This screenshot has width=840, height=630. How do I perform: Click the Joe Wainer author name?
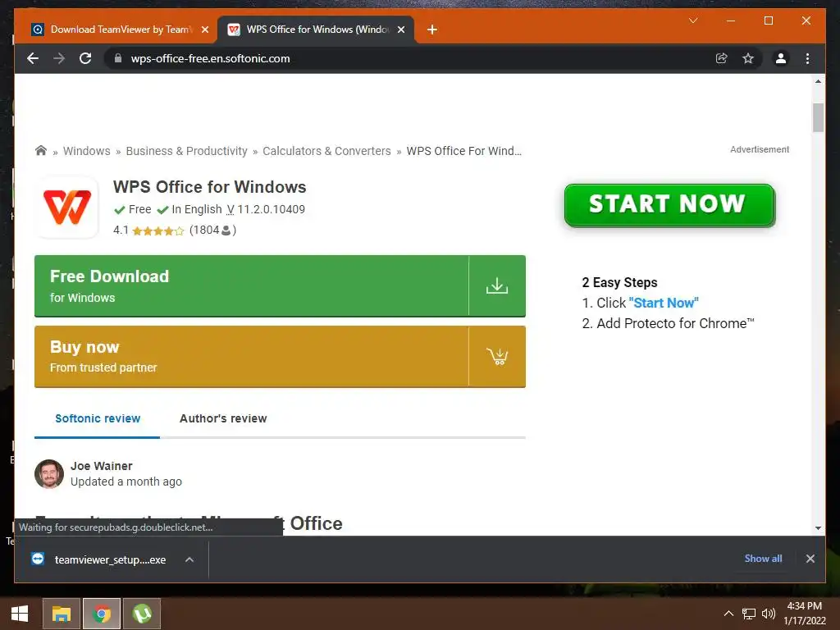point(101,466)
